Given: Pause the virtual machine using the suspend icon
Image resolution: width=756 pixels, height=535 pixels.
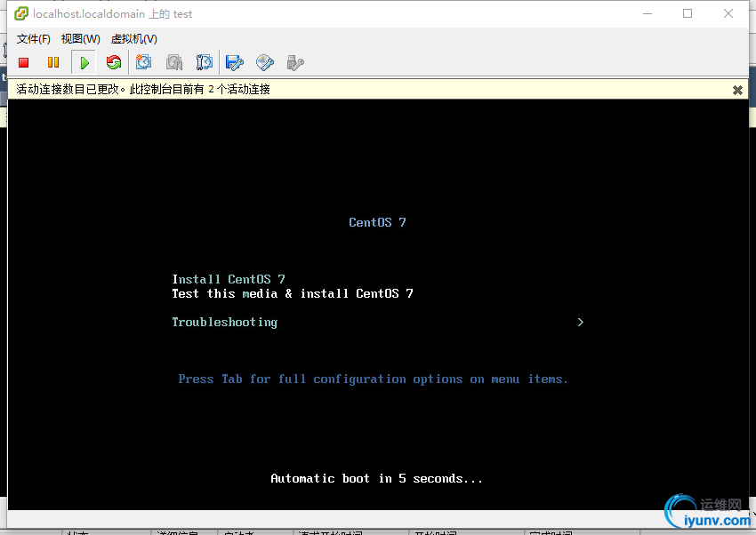Looking at the screenshot, I should tap(53, 62).
